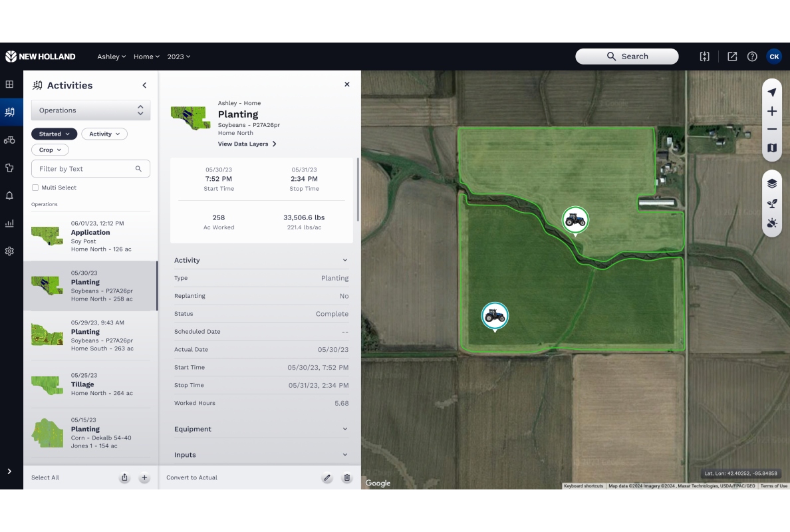
Task: Open the products puzzle icon in sidebar
Action: 9,168
